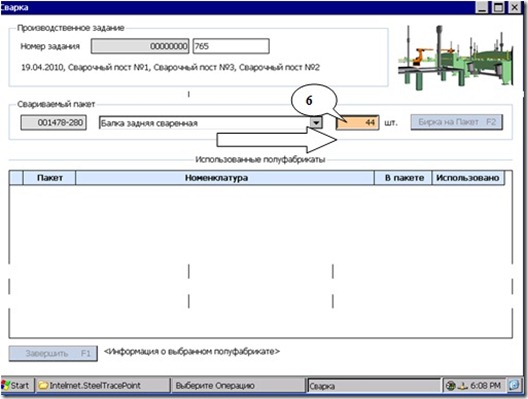Click the blank selector column header in table
This screenshot has height=399, width=528.
[x=16, y=178]
